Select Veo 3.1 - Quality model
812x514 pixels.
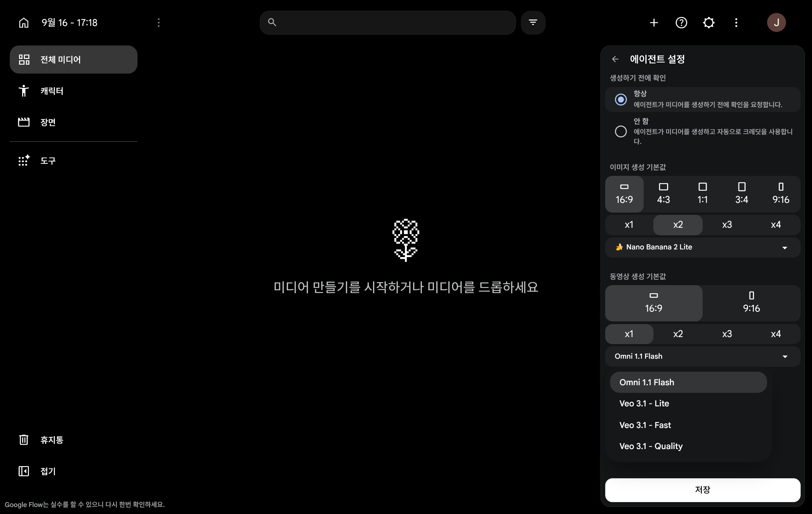688,446
